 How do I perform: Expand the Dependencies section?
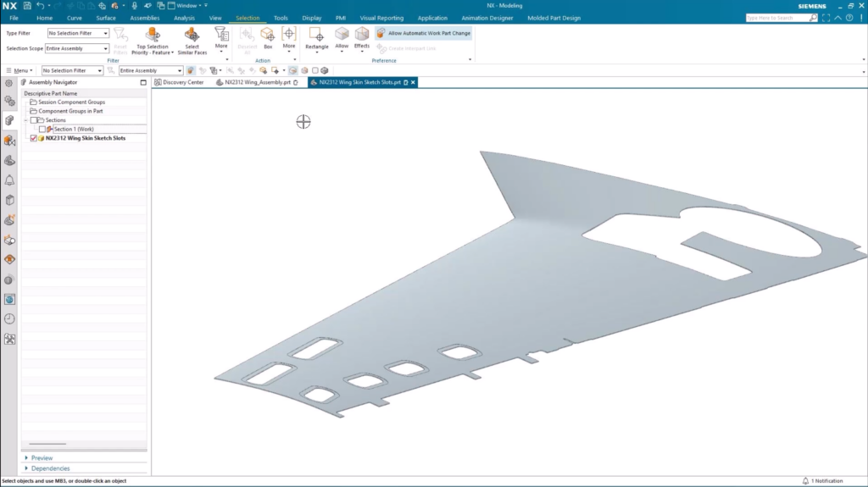50,468
